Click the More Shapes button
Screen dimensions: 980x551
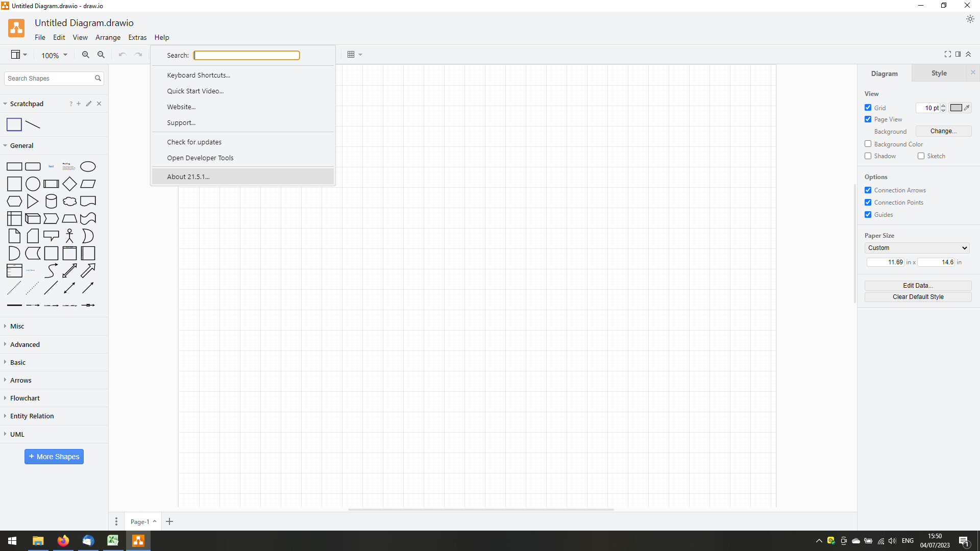pyautogui.click(x=54, y=456)
